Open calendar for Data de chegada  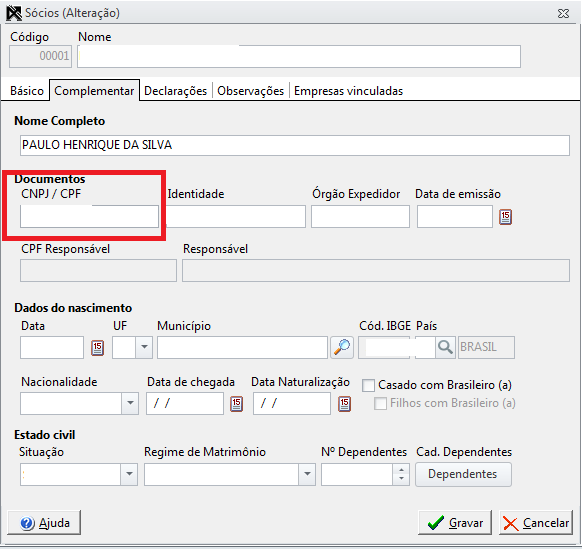(x=236, y=404)
